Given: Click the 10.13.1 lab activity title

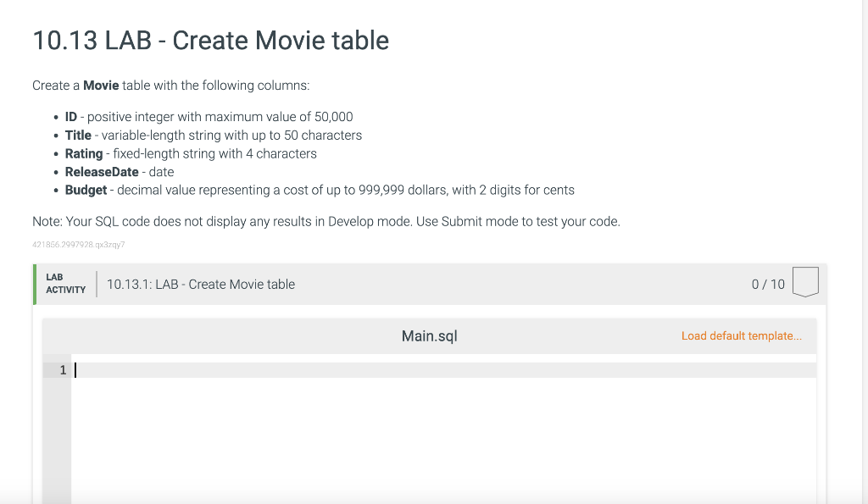Looking at the screenshot, I should (x=200, y=284).
